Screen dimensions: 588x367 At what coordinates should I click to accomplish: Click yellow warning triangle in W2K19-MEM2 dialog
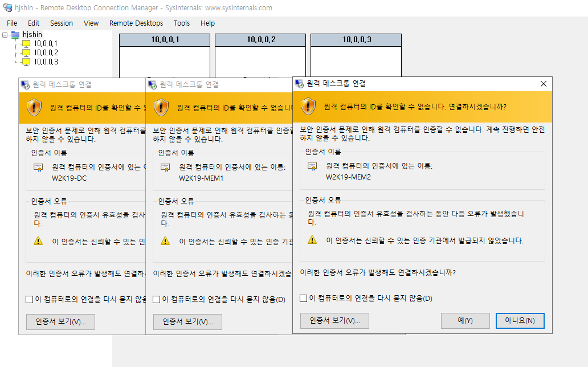point(312,240)
